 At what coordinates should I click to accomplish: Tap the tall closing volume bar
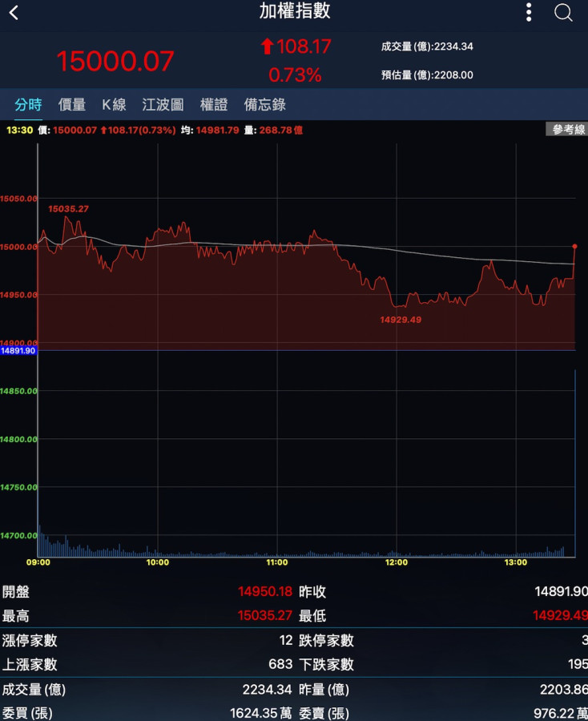(575, 463)
